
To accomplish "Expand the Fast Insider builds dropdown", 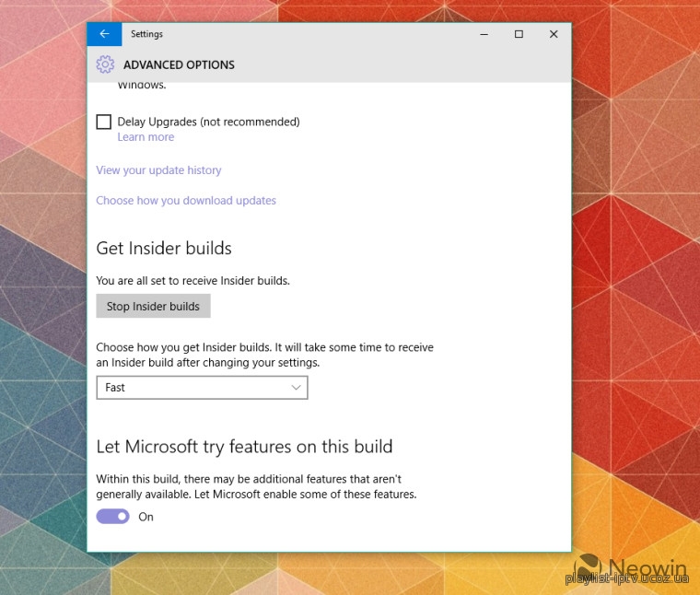I will 202,388.
